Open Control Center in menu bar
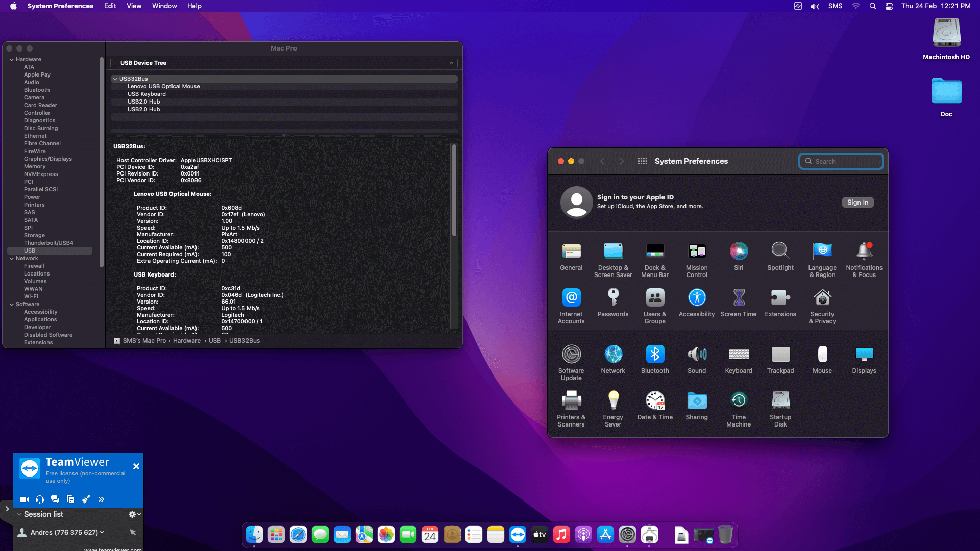Screen dimensions: 980x551 [889, 6]
